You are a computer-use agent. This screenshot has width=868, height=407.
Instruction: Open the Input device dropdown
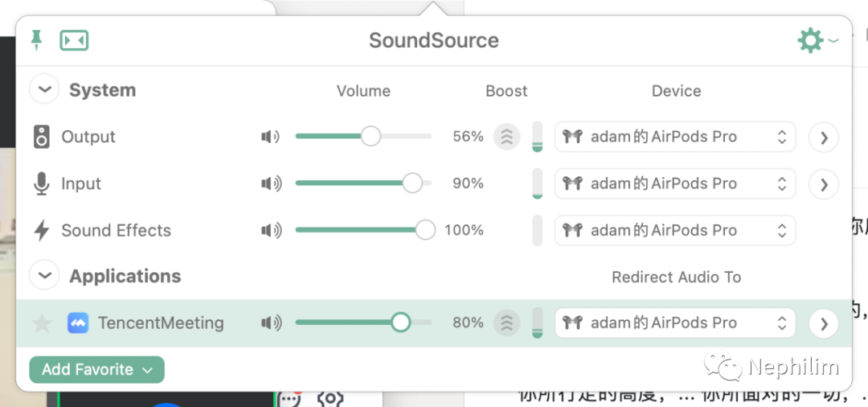pos(675,184)
